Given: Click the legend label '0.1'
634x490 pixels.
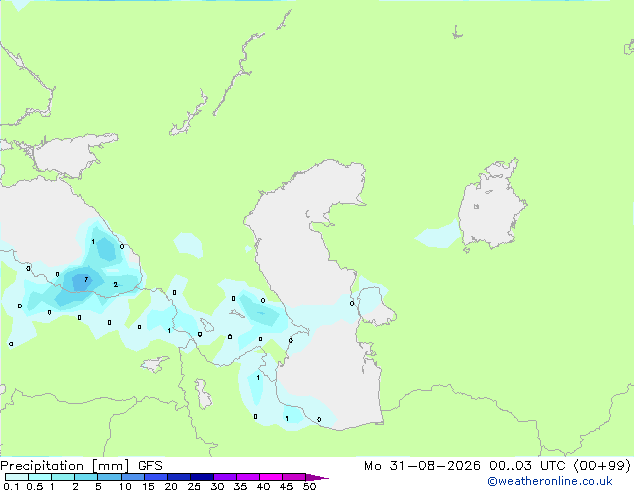Looking at the screenshot, I should pyautogui.click(x=11, y=486).
